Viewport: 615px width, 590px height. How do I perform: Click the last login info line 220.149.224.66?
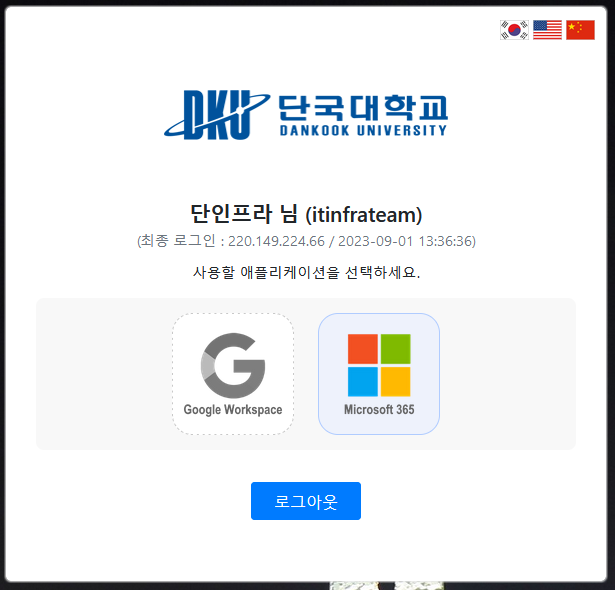pyautogui.click(x=306, y=241)
